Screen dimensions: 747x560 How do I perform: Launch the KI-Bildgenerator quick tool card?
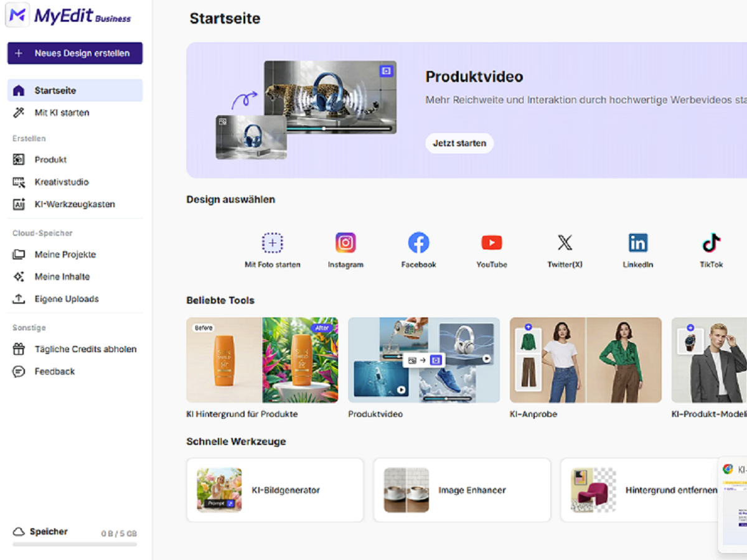pyautogui.click(x=275, y=490)
